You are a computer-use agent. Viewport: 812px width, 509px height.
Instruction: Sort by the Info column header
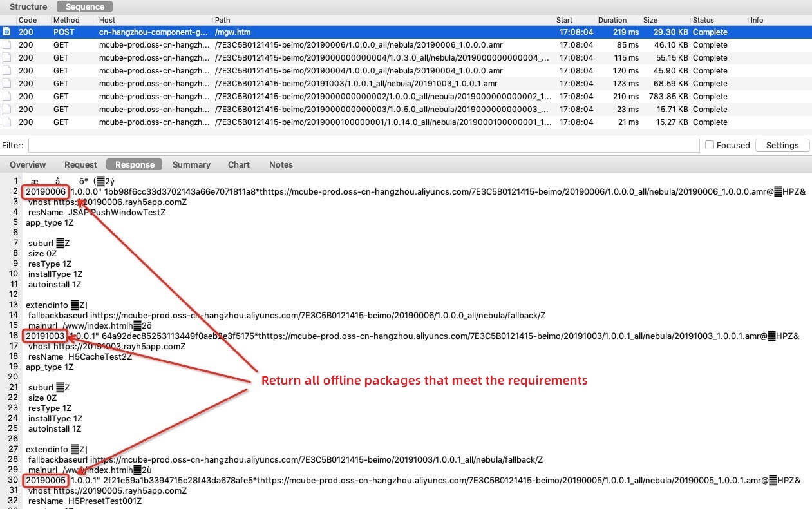(757, 20)
